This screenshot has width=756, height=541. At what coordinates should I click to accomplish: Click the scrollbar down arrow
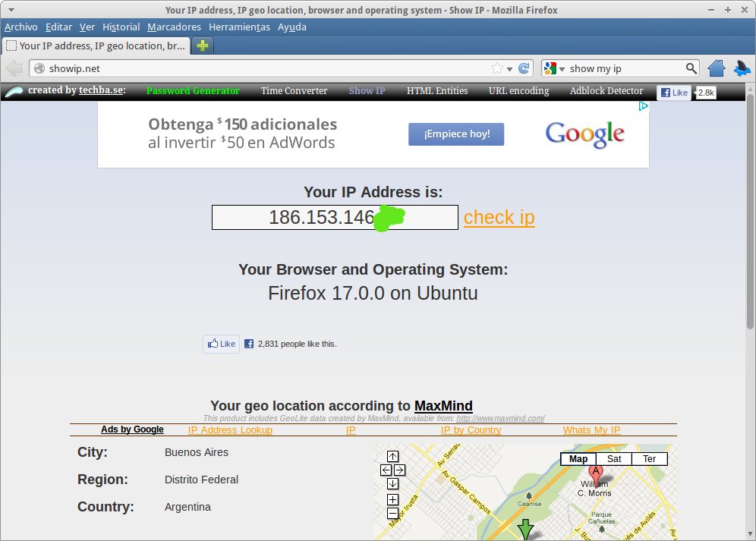coord(750,533)
